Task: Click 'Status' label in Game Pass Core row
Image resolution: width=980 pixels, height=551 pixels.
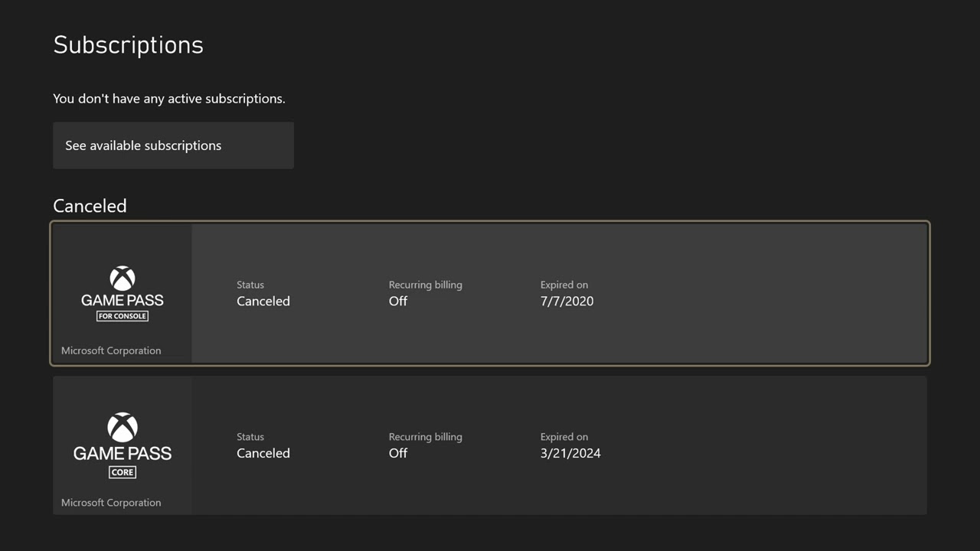Action: point(250,437)
